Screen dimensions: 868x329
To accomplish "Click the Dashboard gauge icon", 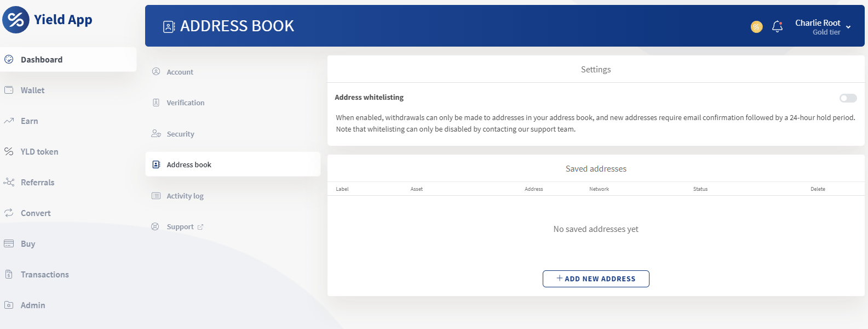I will [x=9, y=59].
